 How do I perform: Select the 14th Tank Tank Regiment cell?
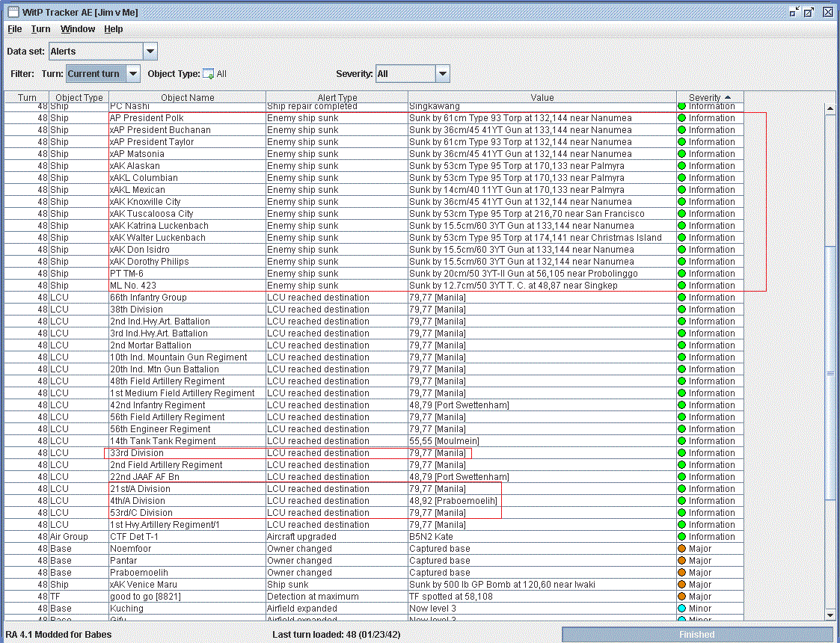[x=187, y=441]
